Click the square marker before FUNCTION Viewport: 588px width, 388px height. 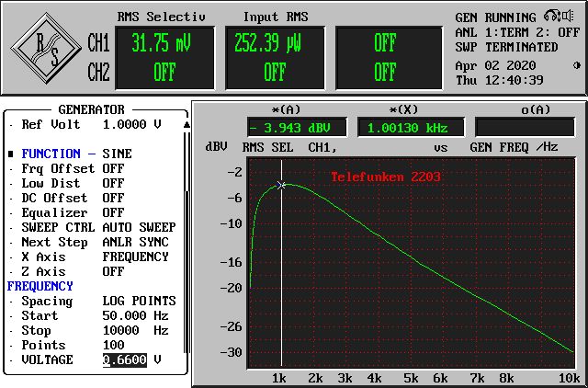coord(11,154)
